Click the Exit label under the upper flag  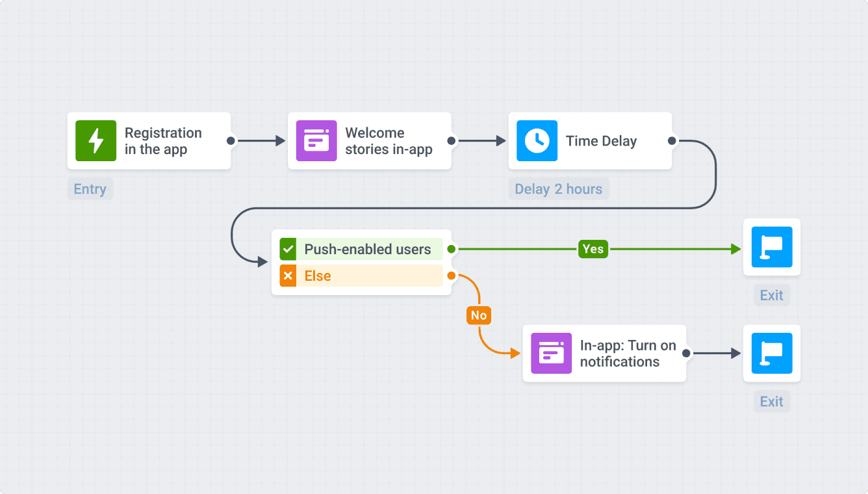pyautogui.click(x=772, y=295)
